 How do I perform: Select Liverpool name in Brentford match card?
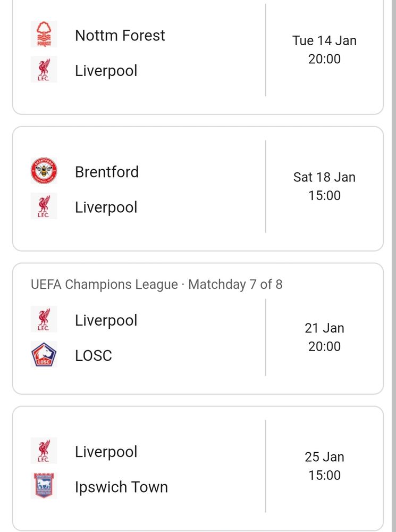[x=106, y=207]
